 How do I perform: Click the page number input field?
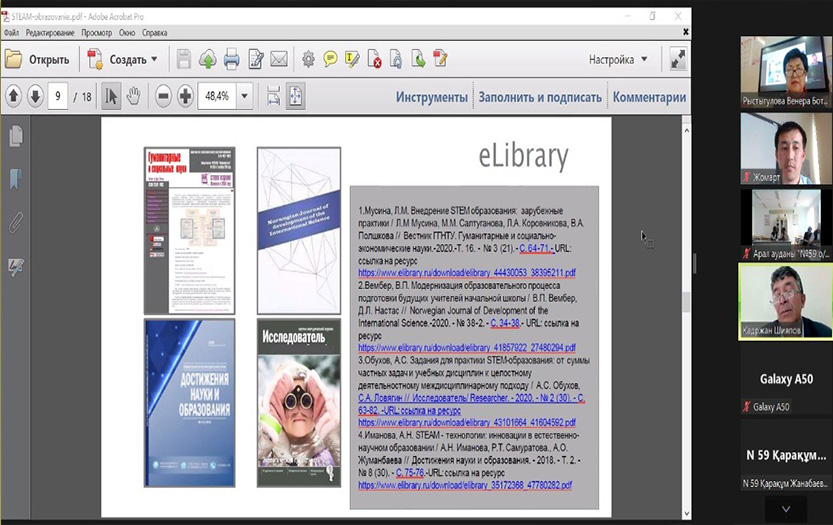tap(60, 97)
